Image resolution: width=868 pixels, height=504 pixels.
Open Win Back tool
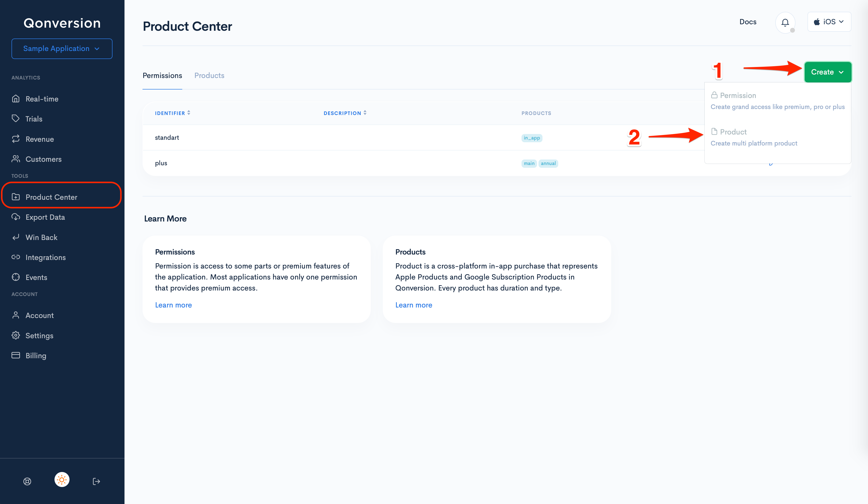point(41,237)
